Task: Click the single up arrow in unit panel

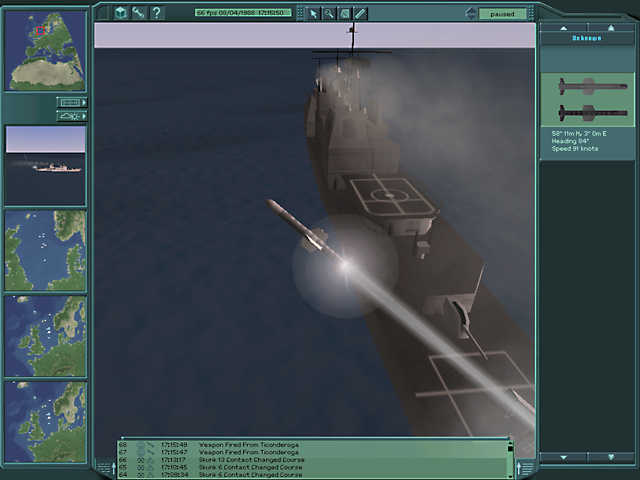Action: (564, 28)
